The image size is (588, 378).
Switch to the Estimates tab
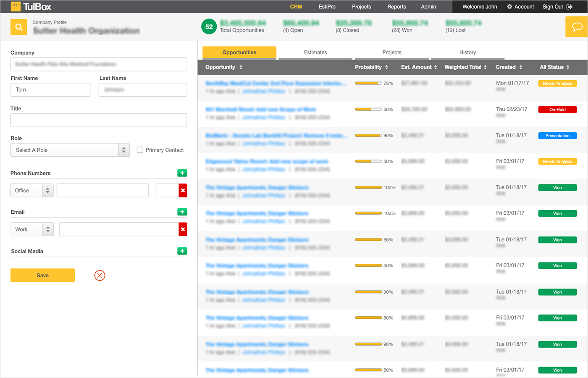[315, 52]
